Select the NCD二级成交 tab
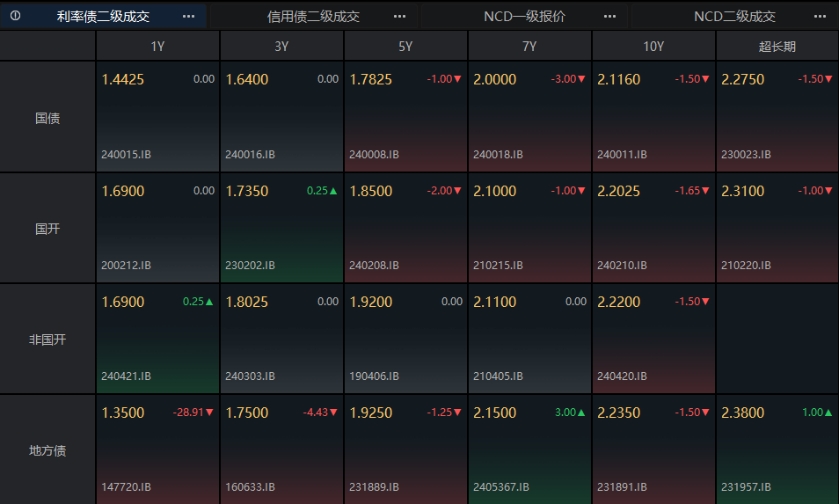The width and height of the screenshot is (839, 504). click(x=734, y=17)
